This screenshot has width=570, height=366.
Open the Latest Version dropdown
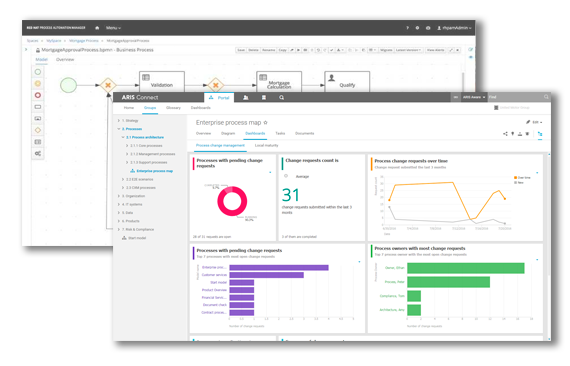point(409,50)
